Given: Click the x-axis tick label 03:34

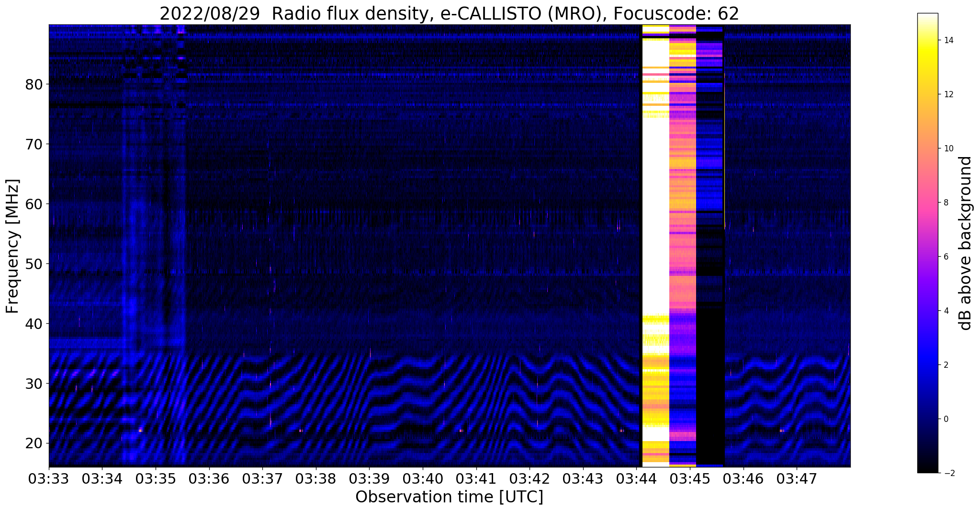Looking at the screenshot, I should point(102,479).
